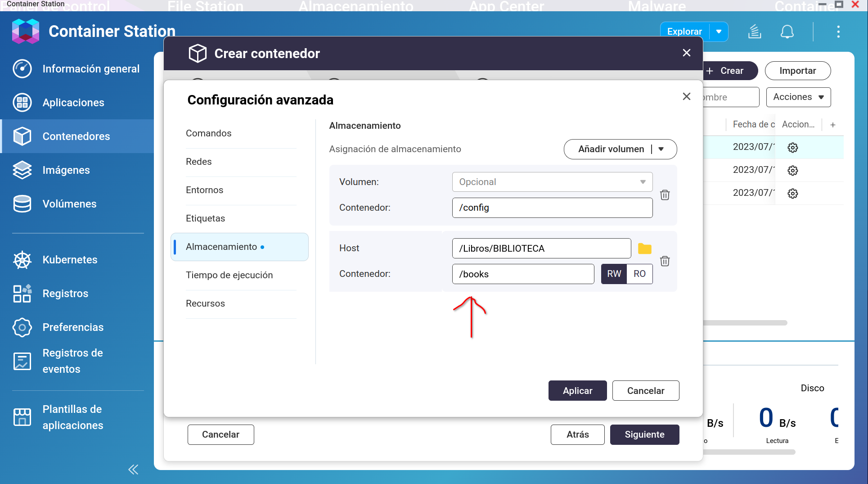This screenshot has width=868, height=484.
Task: Click the gear icon of the first container row
Action: 792,148
